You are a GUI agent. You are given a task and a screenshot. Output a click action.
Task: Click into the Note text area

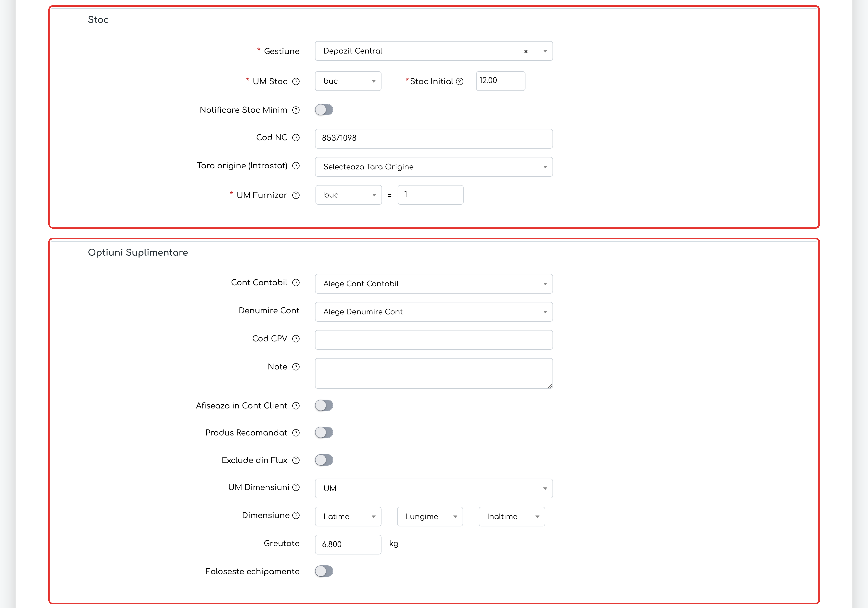pos(434,373)
